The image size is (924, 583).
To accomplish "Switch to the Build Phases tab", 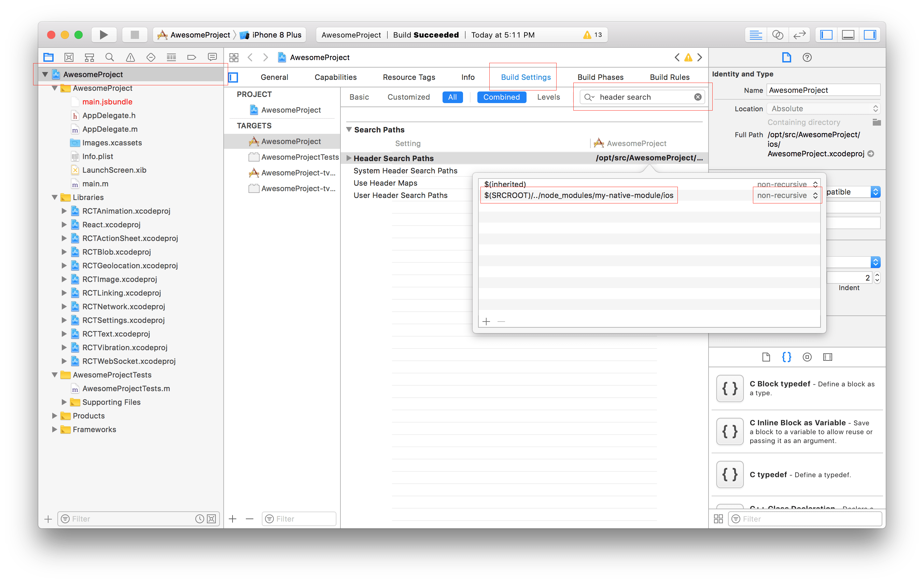I will pyautogui.click(x=599, y=76).
